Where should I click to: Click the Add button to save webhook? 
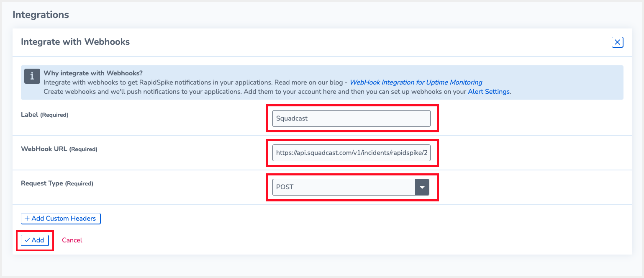coord(35,240)
